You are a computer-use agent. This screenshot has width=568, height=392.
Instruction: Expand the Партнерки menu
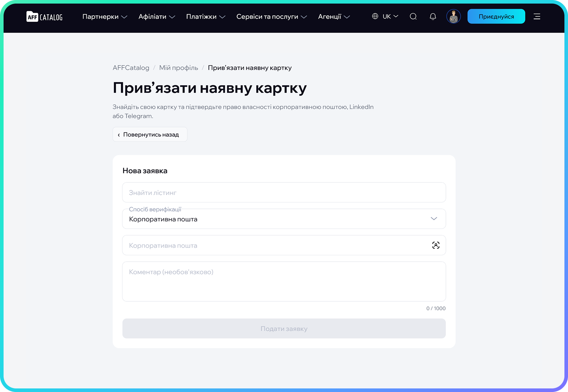[x=105, y=16]
